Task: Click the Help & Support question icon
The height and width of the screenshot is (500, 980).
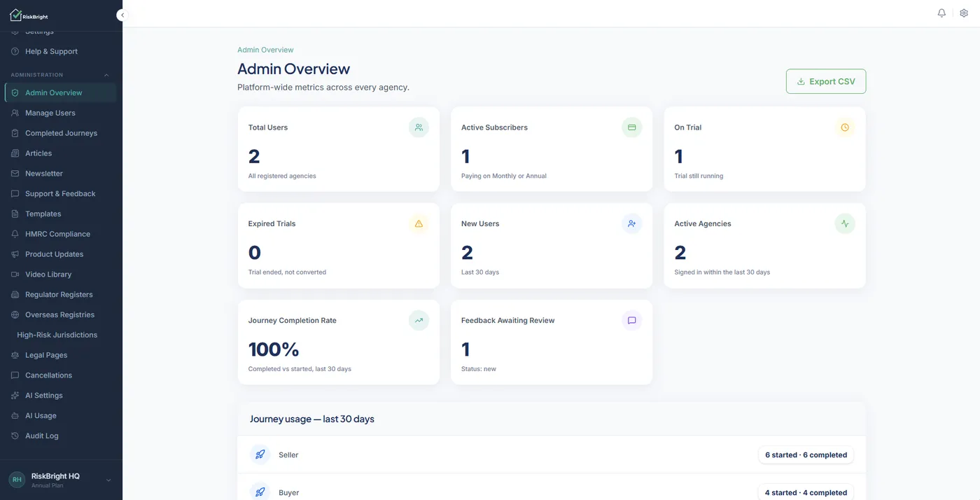Action: pyautogui.click(x=15, y=52)
